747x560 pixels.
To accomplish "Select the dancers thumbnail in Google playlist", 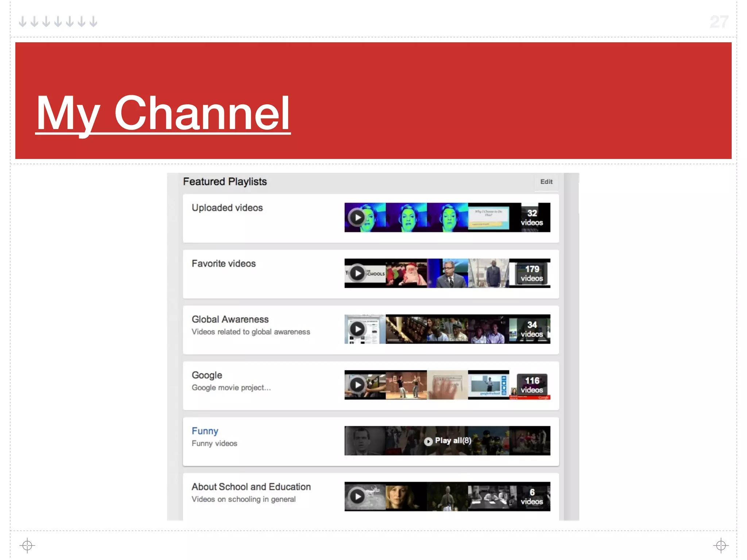I will (406, 385).
